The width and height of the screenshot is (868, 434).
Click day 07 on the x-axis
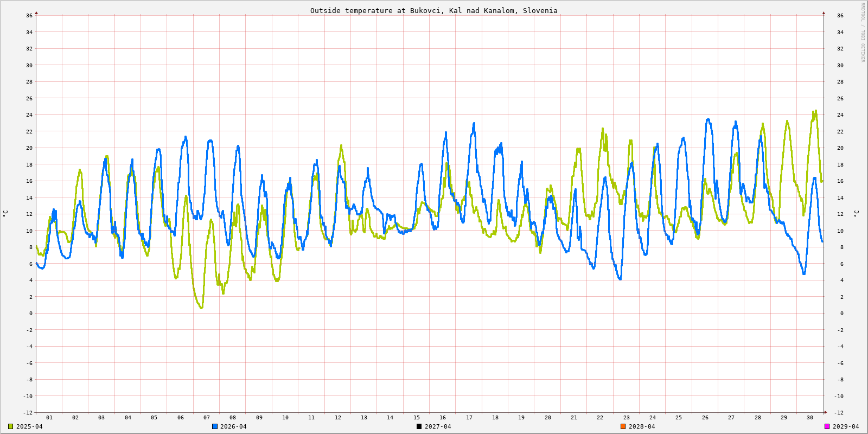[x=207, y=417]
